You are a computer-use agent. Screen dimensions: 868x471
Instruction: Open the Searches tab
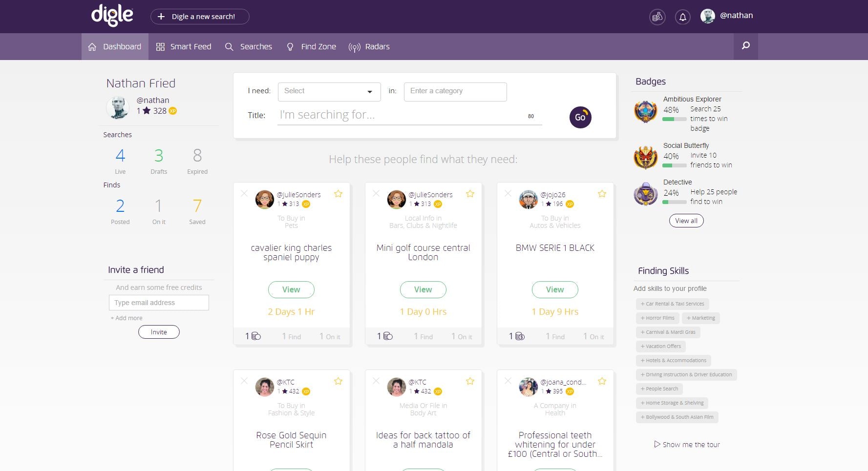248,46
